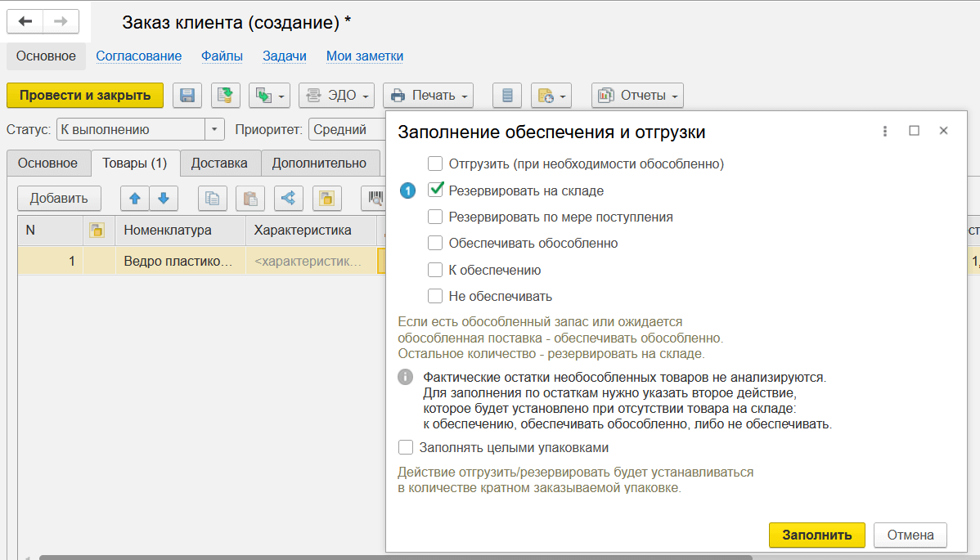Click the split row icon

(288, 198)
